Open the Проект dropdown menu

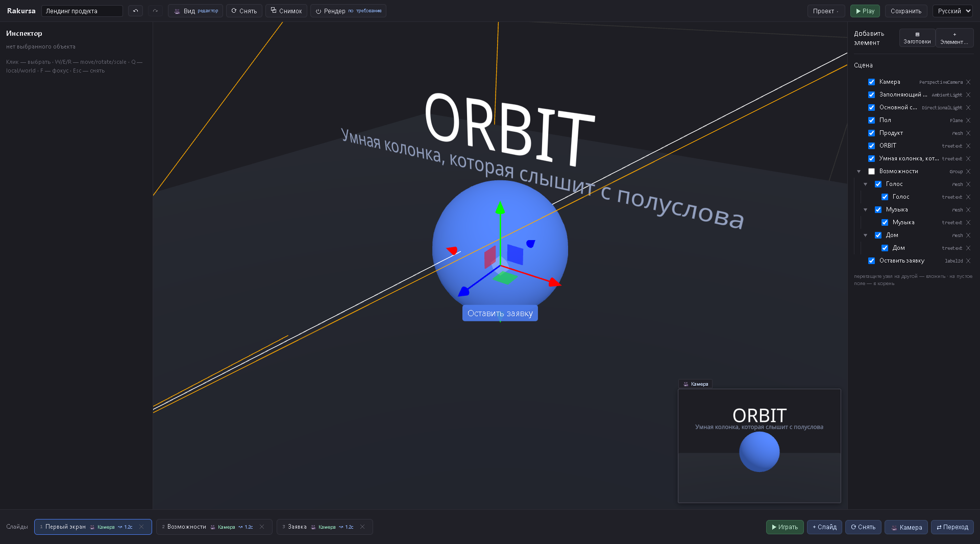pos(826,11)
